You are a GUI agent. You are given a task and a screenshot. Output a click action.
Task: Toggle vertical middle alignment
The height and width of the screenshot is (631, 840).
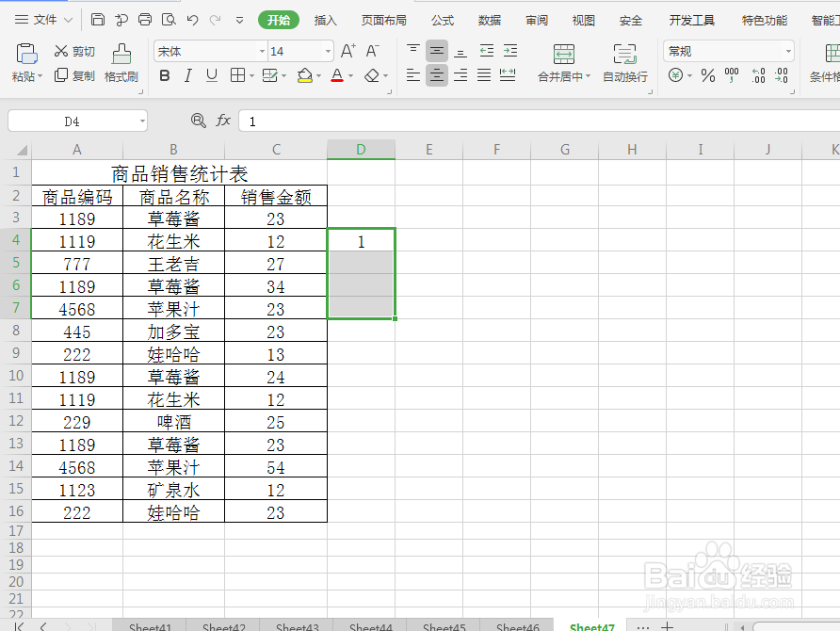point(437,51)
